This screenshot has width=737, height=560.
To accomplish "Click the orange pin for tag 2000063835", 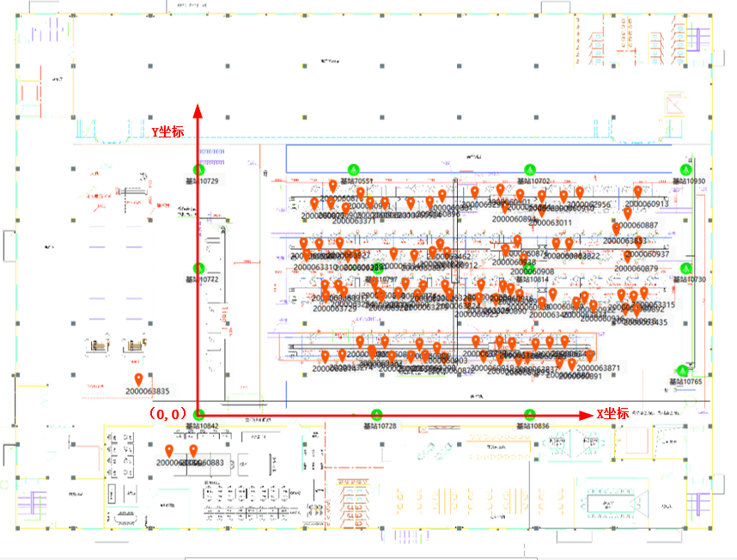I will coord(138,380).
